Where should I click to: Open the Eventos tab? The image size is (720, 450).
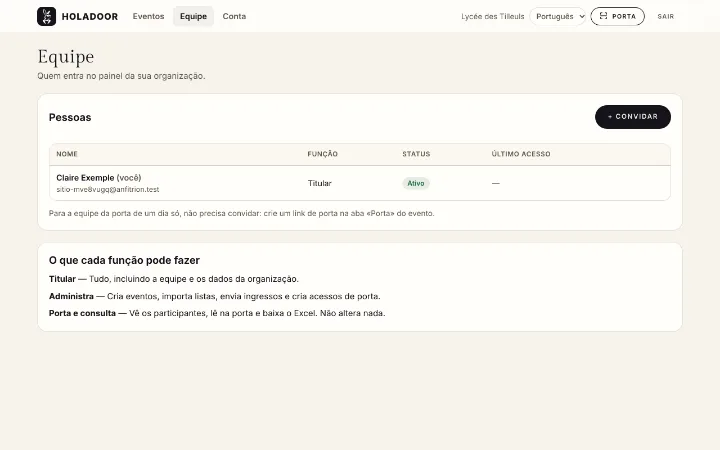coord(148,16)
